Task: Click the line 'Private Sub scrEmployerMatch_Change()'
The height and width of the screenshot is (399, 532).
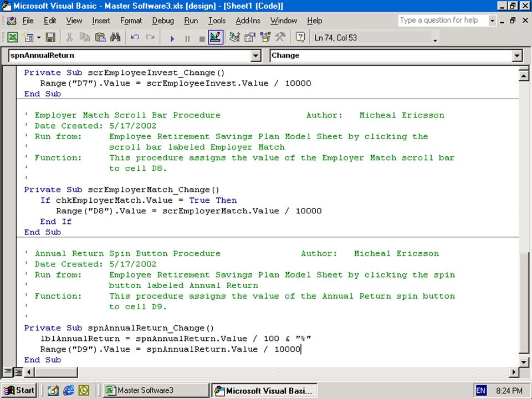Action: pos(122,190)
